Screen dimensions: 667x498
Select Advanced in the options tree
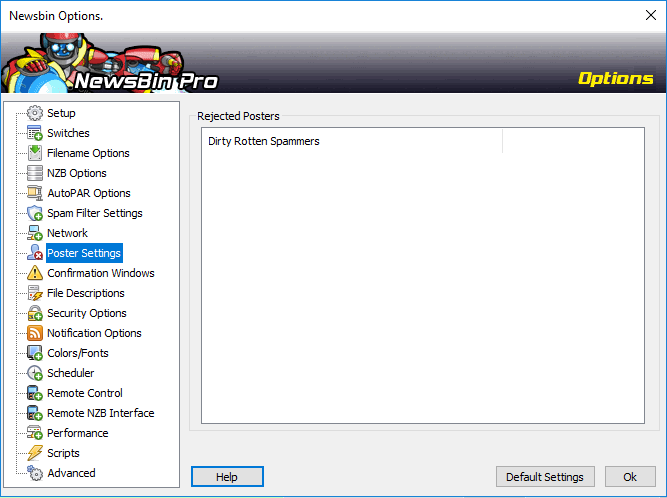[x=71, y=473]
